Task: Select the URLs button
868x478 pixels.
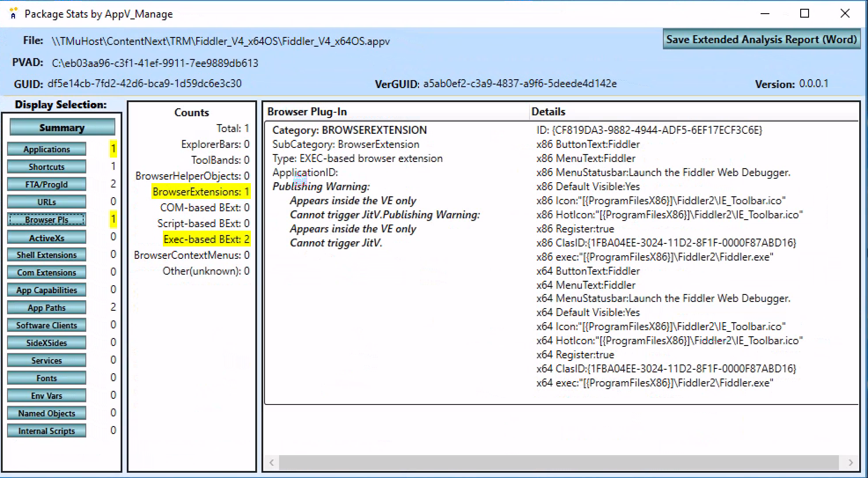Action: tap(47, 202)
